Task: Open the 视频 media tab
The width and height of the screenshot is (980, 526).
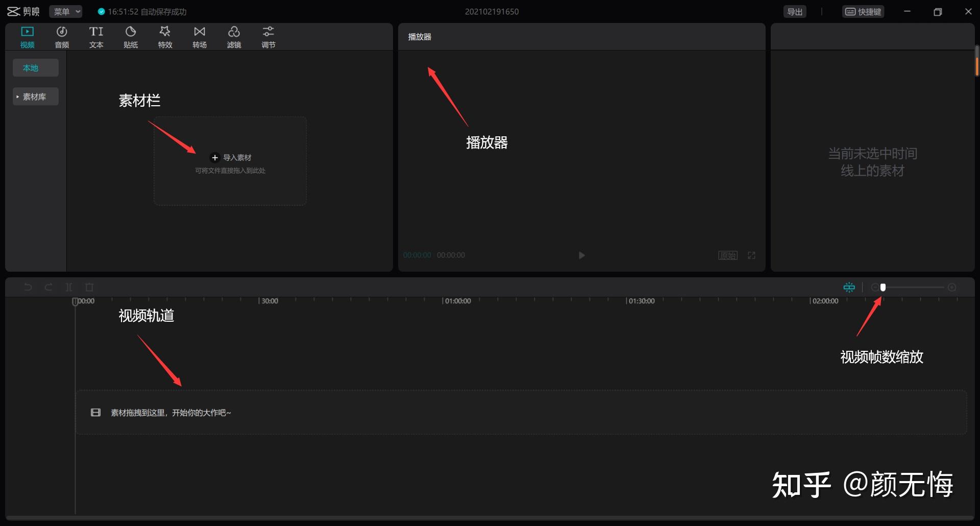Action: coord(27,37)
